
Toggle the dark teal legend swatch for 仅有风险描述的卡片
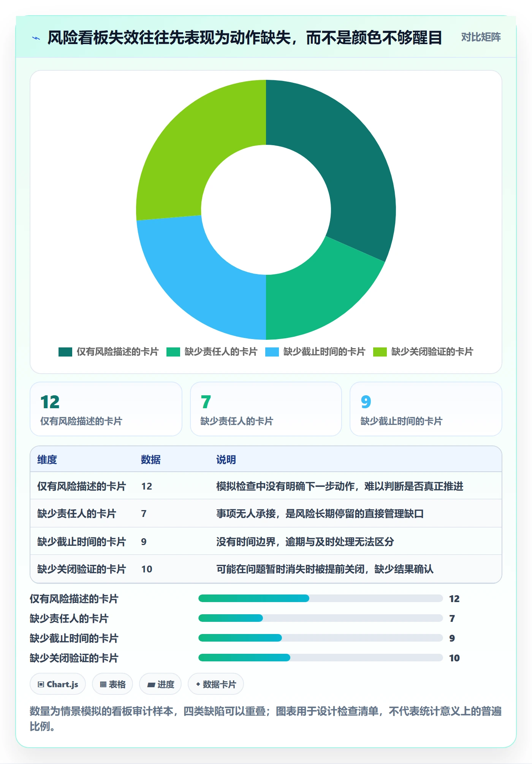click(x=65, y=352)
